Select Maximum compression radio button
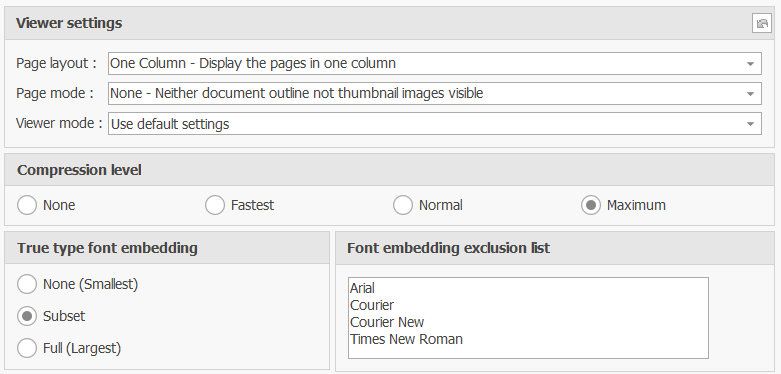Screen dimensions: 781x374 coord(591,205)
